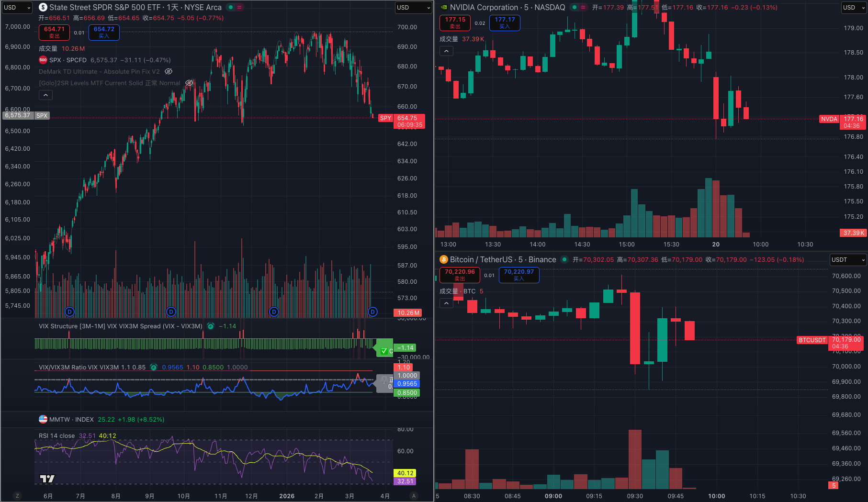Open the Bitcoin chart USDT currency dropdown
Viewport: 868px width, 502px height.
(x=848, y=260)
